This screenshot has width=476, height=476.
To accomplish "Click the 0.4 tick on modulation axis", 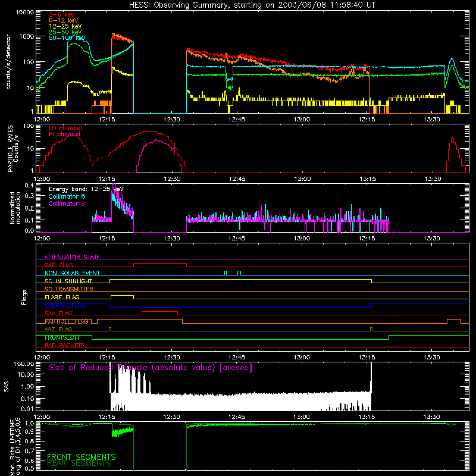I will point(29,185).
